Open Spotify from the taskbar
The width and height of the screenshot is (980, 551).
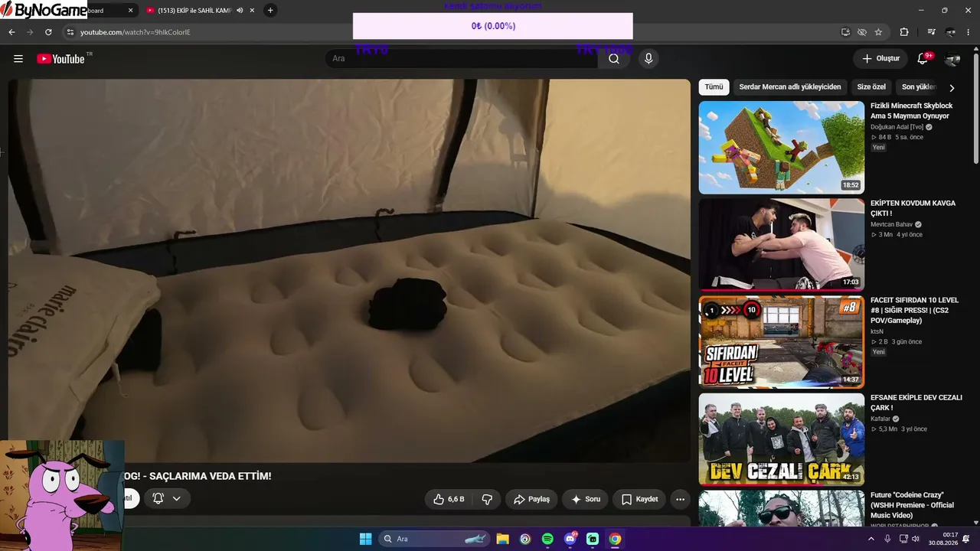pos(547,539)
